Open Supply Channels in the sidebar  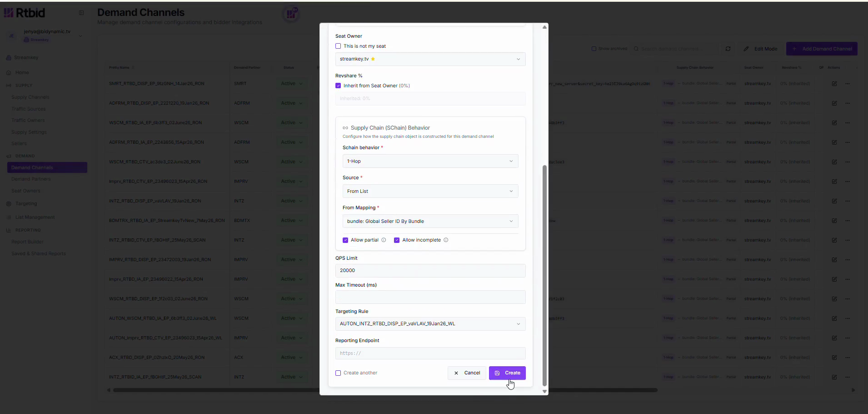[30, 97]
